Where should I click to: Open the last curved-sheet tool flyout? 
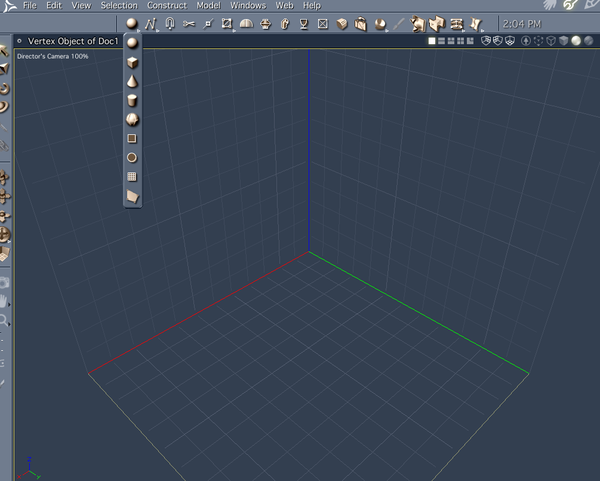click(476, 24)
